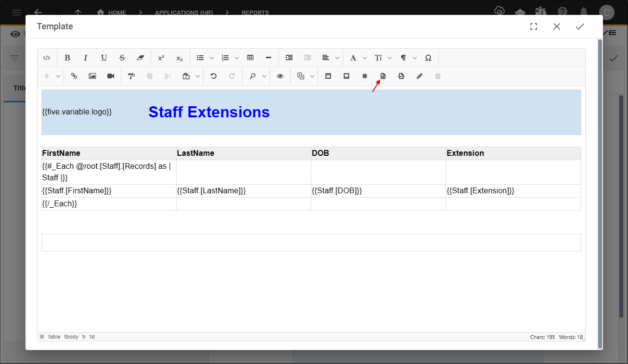This screenshot has width=628, height=364.
Task: Toggle bold formatting
Action: [x=67, y=58]
